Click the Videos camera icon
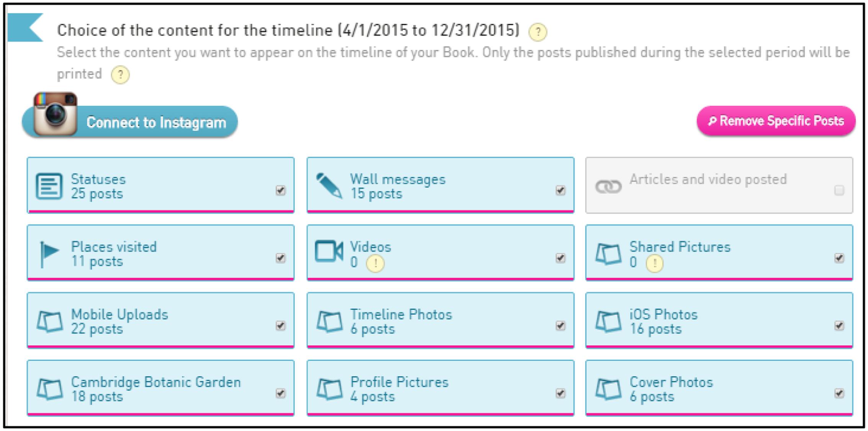This screenshot has width=868, height=431. [329, 251]
